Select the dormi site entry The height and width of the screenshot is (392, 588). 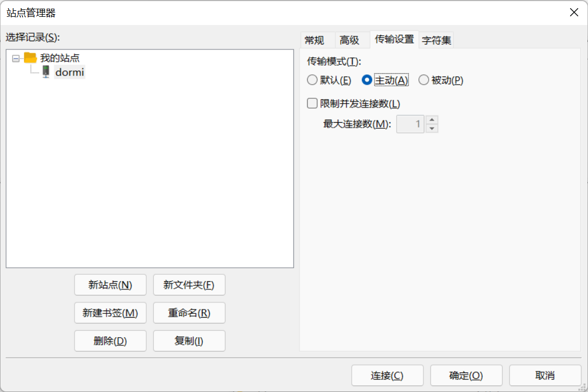click(x=70, y=72)
